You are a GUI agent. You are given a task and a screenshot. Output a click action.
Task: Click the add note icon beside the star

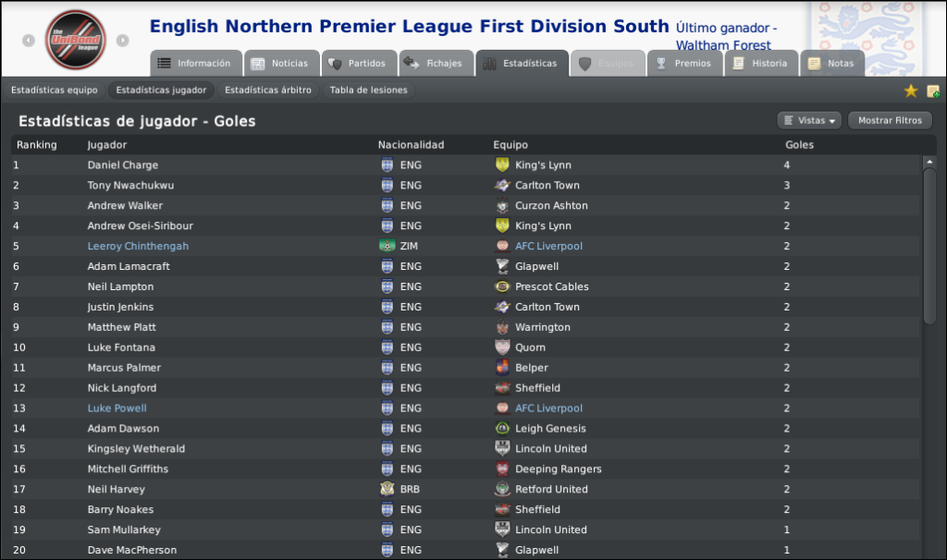pos(932,91)
